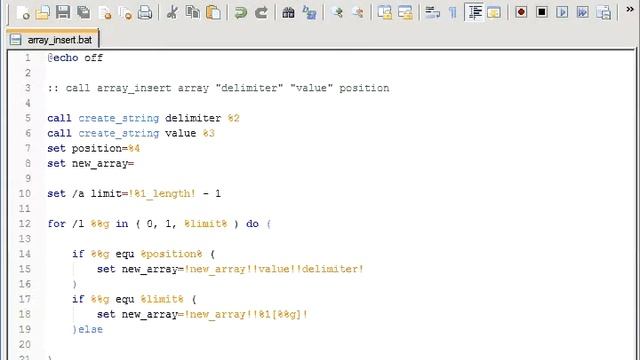This screenshot has height=360, width=640.
Task: Click the Close All documents icon
Action: [125, 13]
